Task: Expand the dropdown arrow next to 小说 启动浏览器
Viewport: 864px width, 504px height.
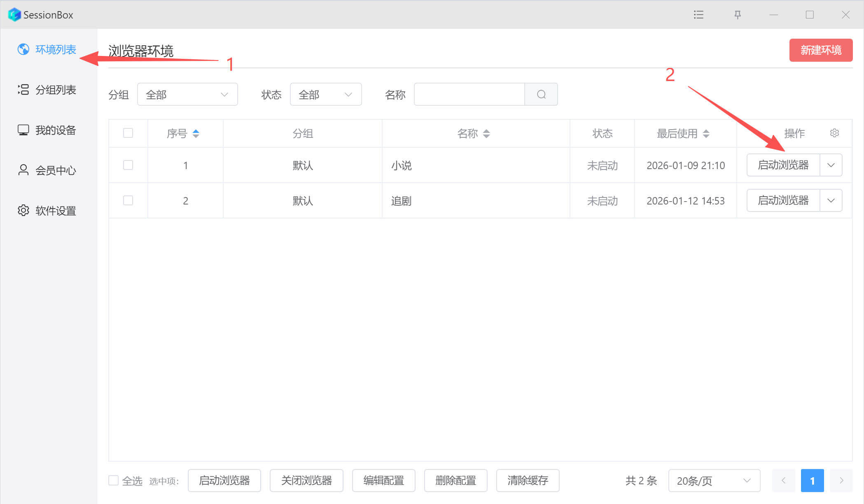Action: pyautogui.click(x=831, y=165)
